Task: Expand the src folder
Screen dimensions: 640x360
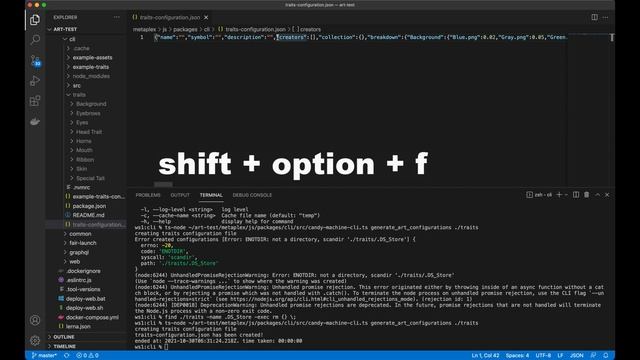Action: pos(86,86)
